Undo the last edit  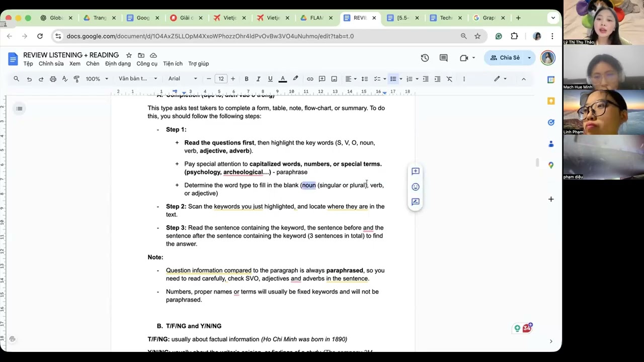coord(29,79)
